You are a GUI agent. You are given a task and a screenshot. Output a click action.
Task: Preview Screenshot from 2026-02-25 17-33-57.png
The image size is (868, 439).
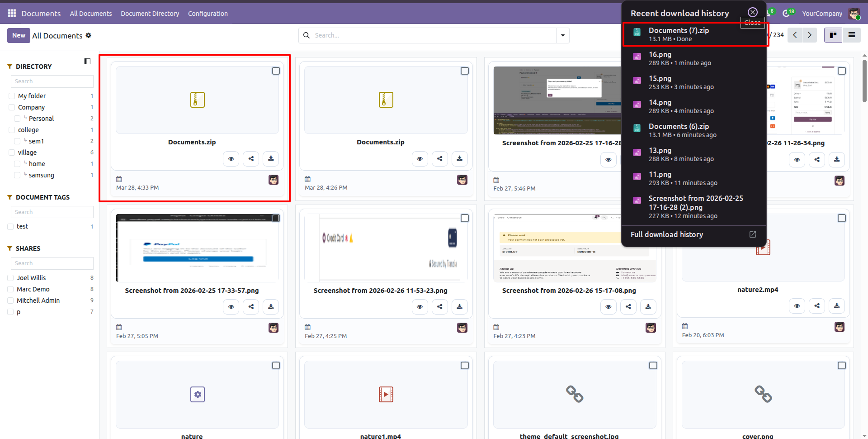coord(231,307)
